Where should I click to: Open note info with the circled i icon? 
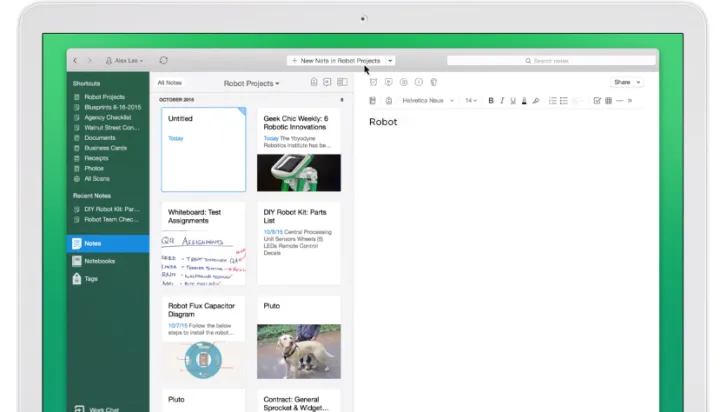click(418, 82)
